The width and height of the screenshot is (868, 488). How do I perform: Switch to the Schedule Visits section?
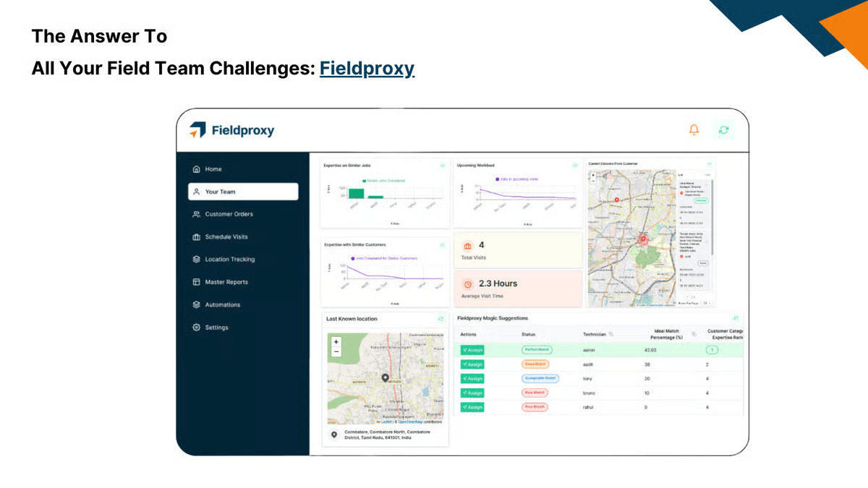(226, 236)
